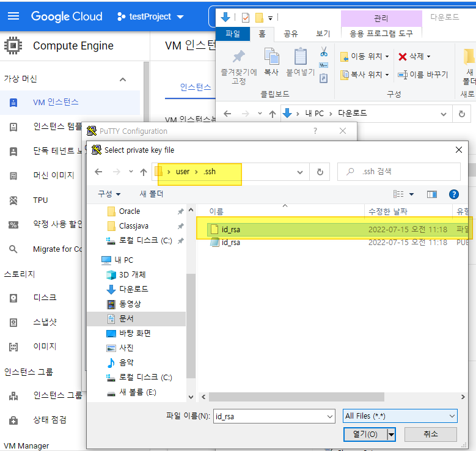This screenshot has width=476, height=451.
Task: Select the Classjava folder in quick access
Action: click(134, 226)
